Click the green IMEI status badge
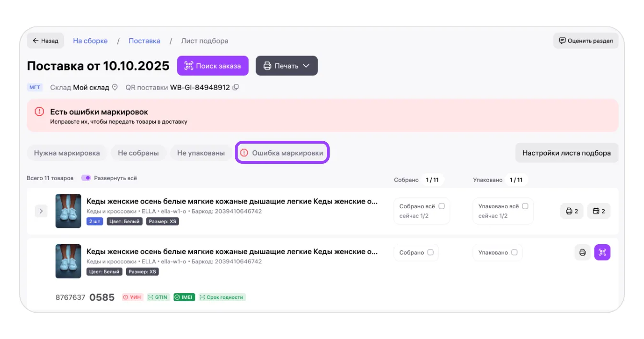This screenshot has width=644, height=339. tap(184, 297)
